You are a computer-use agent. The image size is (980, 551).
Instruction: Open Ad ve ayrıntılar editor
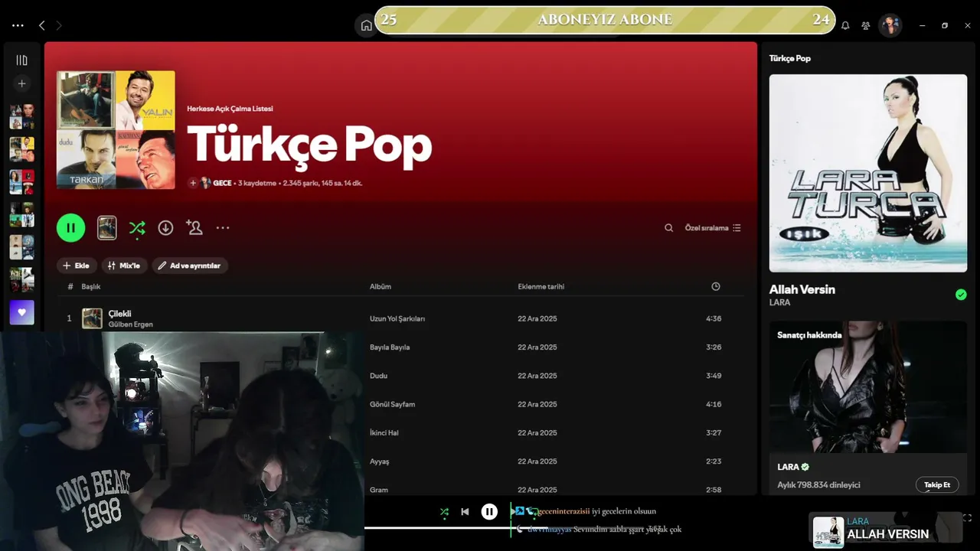190,266
